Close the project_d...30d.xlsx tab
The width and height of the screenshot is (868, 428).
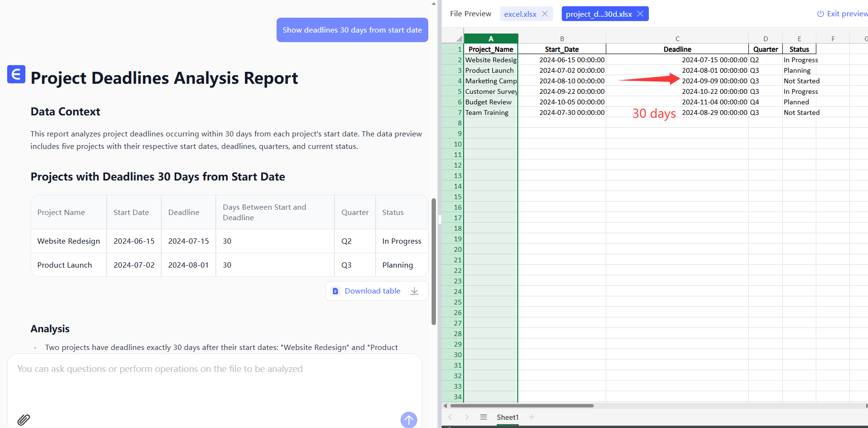tap(640, 14)
